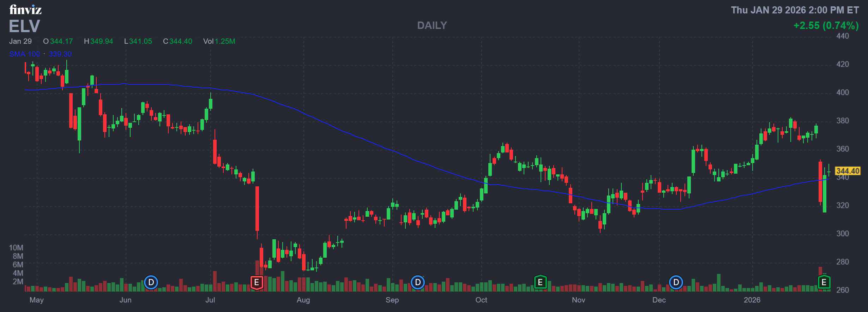Click the December dividend D marker
The height and width of the screenshot is (312, 868).
coord(676,282)
